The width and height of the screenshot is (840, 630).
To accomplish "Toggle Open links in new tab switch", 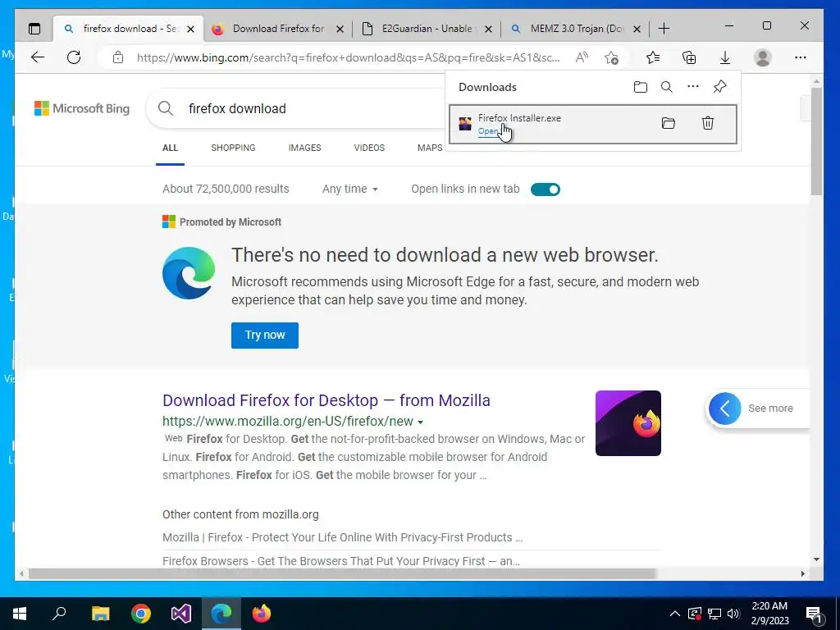I will 546,189.
